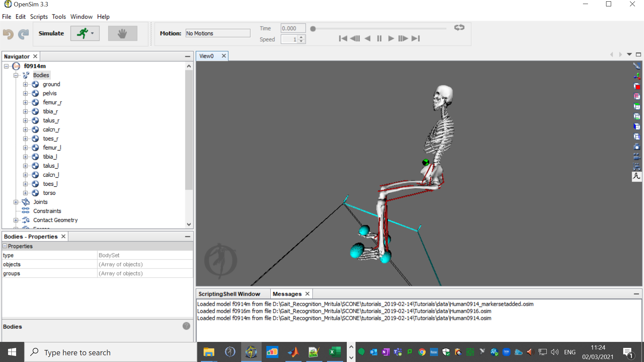Open the Edit menu
This screenshot has height=362, width=644.
pyautogui.click(x=20, y=16)
